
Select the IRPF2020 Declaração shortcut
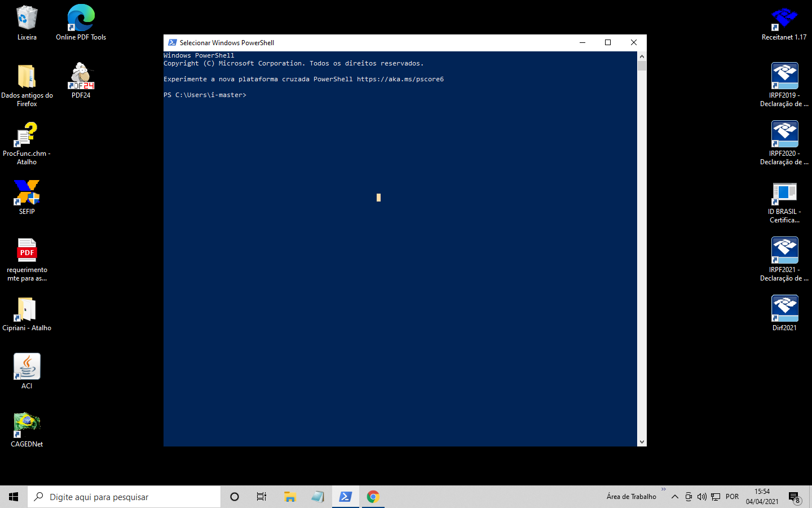click(x=784, y=143)
